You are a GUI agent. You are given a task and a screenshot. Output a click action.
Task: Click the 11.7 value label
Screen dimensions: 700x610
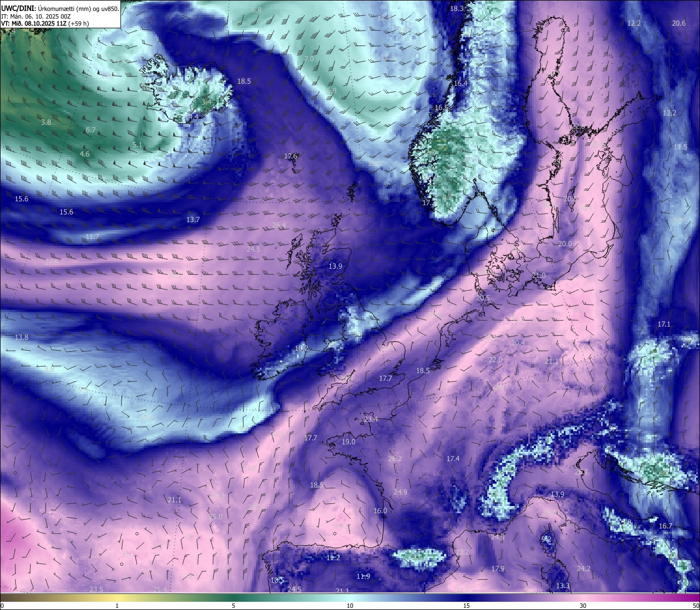[93, 237]
